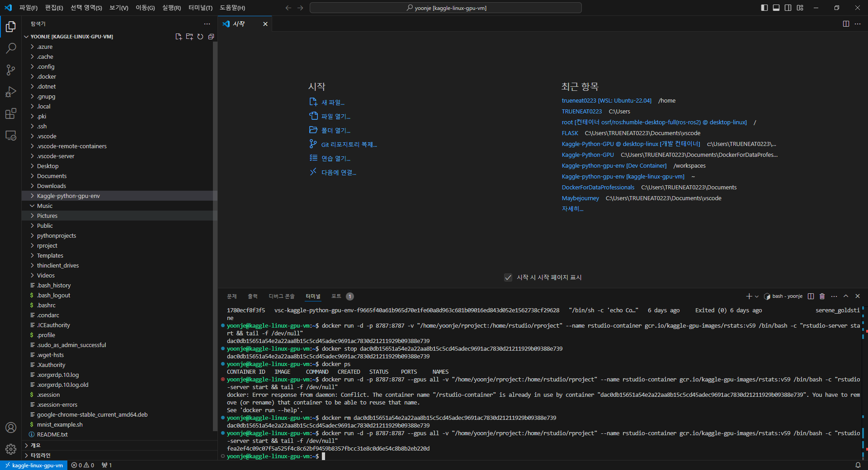Open the launch profile dropdown next to plus
This screenshot has height=470, width=868.
pyautogui.click(x=757, y=296)
